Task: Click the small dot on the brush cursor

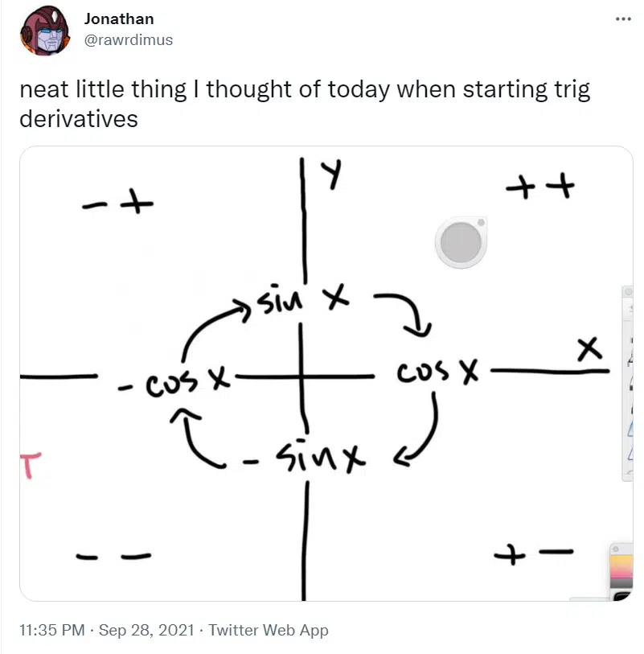Action: coord(481,223)
